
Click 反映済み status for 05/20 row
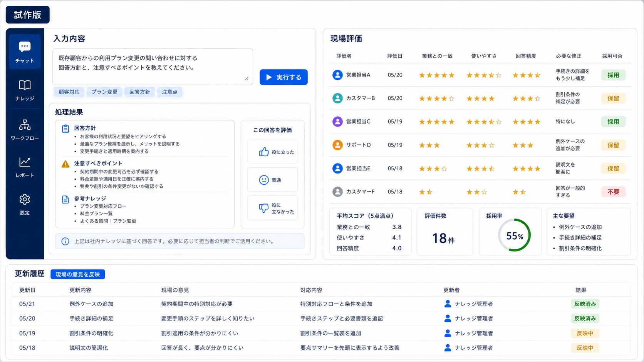[585, 319]
